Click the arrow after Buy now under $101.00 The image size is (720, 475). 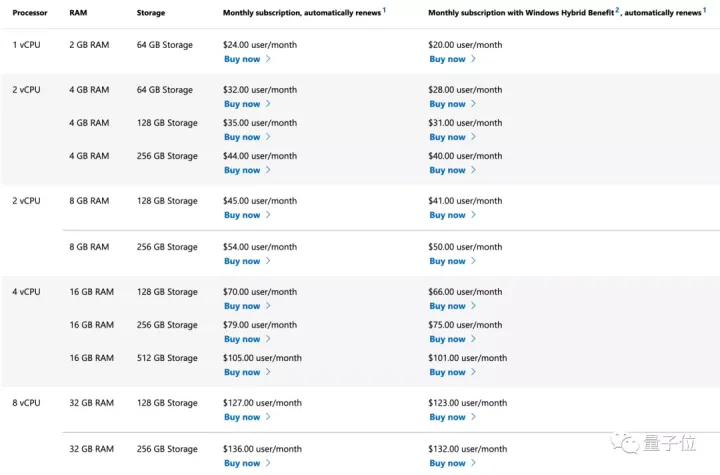coord(474,372)
